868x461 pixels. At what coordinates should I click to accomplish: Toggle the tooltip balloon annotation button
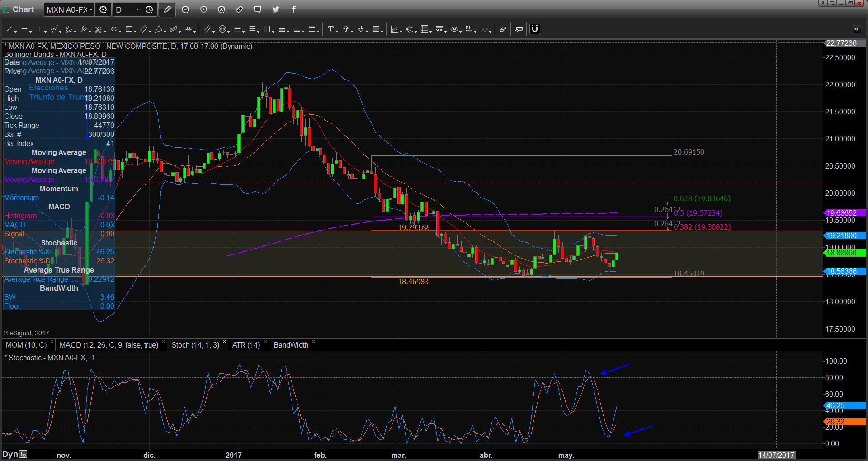click(x=519, y=29)
